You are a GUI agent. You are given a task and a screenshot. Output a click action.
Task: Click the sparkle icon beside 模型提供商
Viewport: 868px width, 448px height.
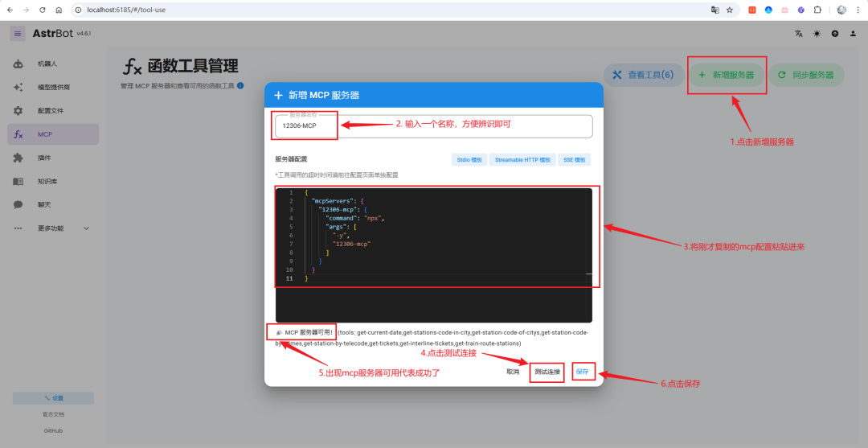click(x=18, y=88)
